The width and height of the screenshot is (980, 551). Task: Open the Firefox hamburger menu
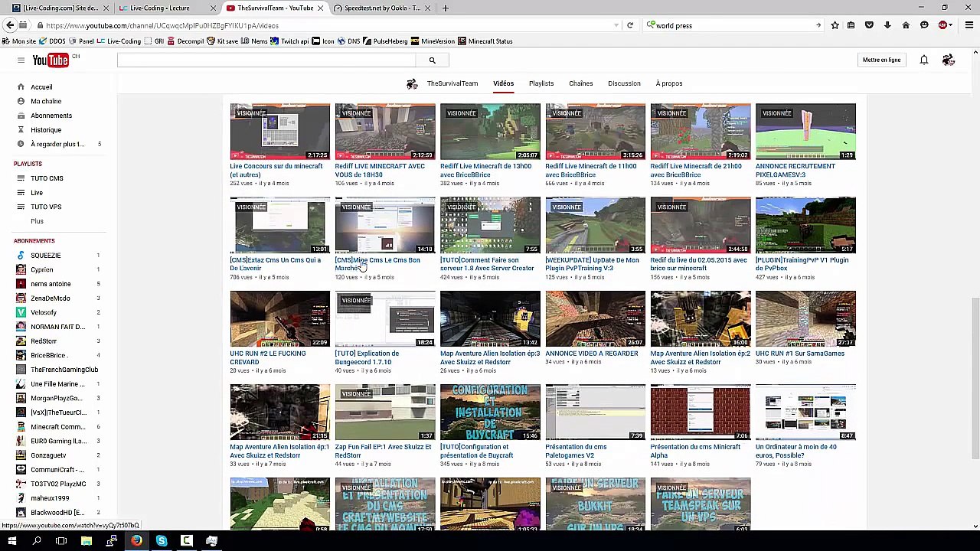tap(969, 25)
